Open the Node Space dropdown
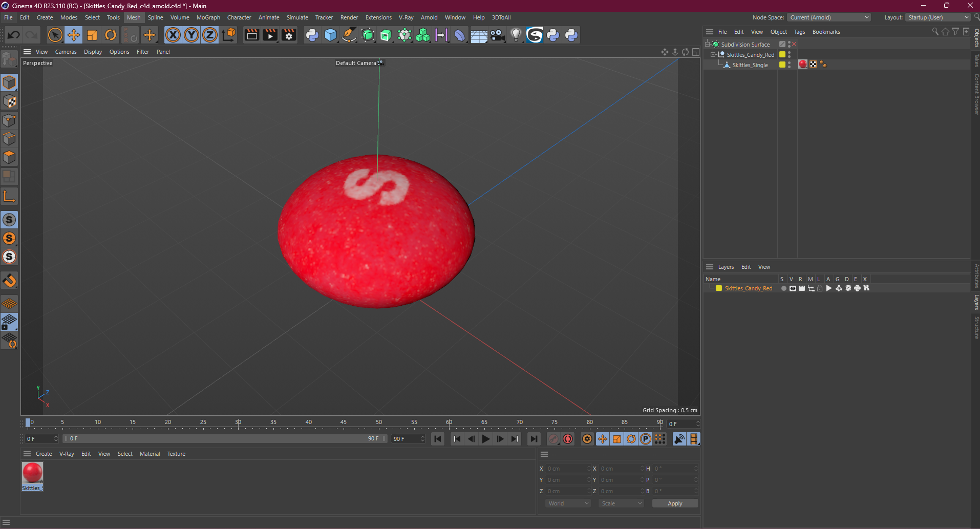 pyautogui.click(x=829, y=17)
